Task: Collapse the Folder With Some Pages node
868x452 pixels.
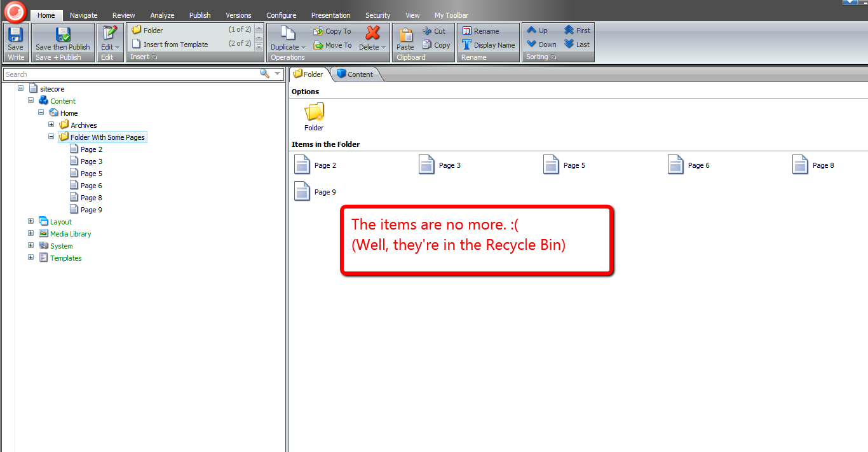Action: (51, 137)
